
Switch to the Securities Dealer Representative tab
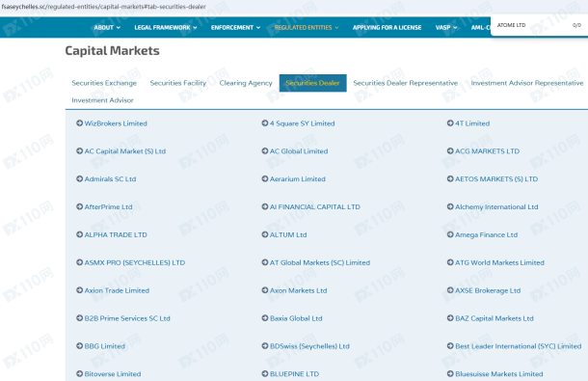pos(406,83)
